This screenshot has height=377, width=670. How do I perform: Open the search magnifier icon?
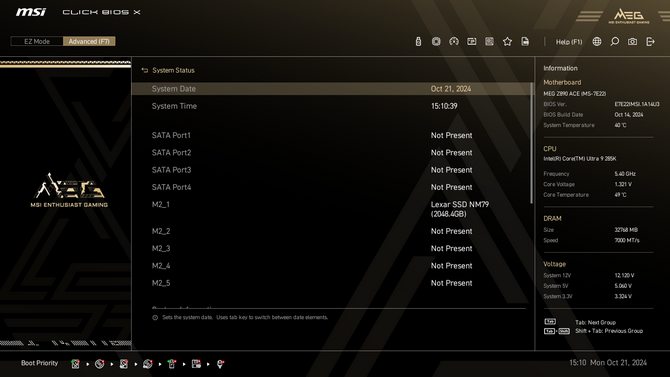(x=614, y=41)
